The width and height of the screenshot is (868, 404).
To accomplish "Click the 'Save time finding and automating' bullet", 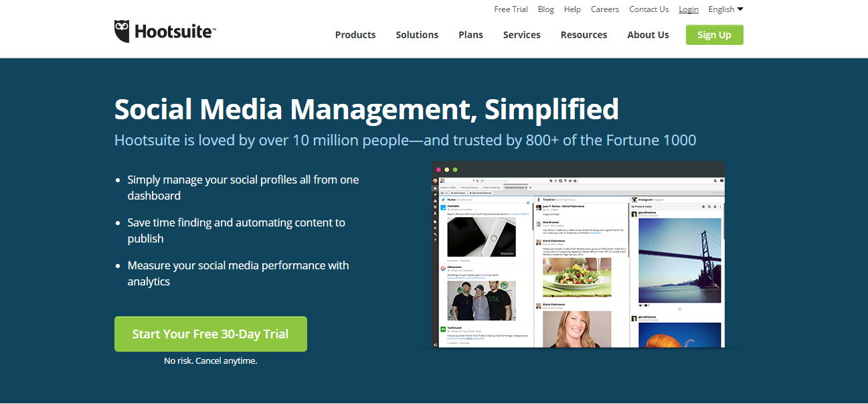I will click(236, 230).
